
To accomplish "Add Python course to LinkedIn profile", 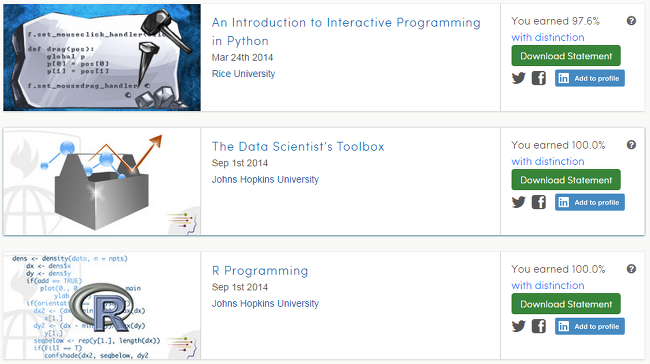I will click(589, 78).
